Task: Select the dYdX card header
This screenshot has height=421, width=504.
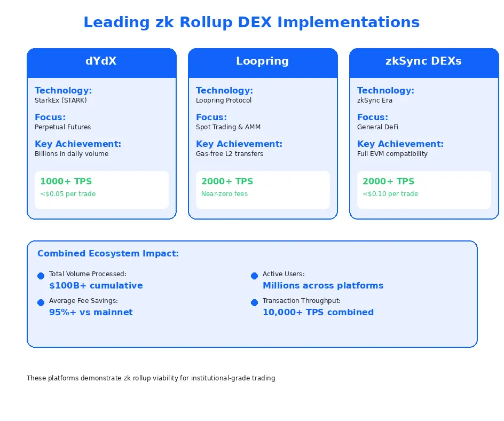Action: coord(101,63)
